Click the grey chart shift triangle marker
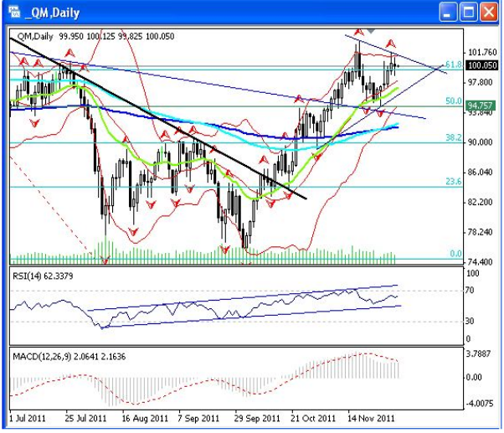Image resolution: width=504 pixels, height=433 pixels. coord(371,32)
